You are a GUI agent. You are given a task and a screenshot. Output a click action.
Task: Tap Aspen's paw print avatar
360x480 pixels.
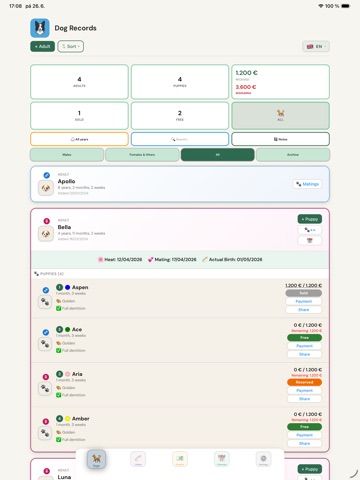coord(45,302)
